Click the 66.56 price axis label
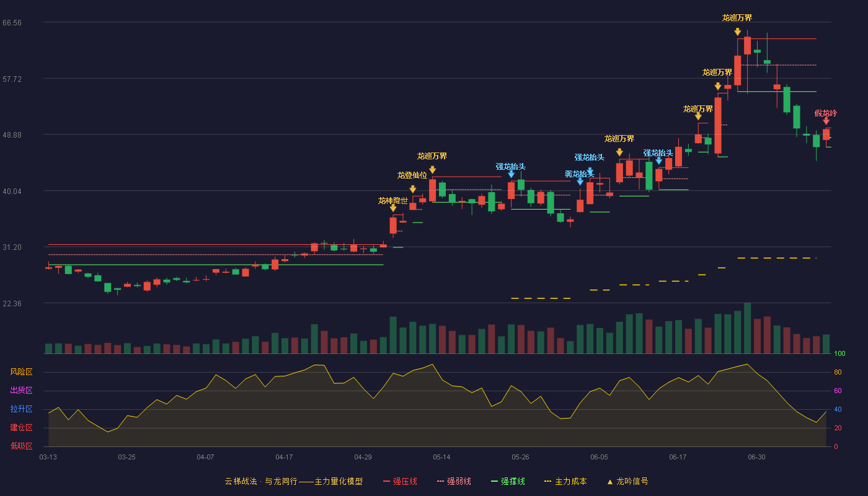868x496 pixels. [x=12, y=22]
